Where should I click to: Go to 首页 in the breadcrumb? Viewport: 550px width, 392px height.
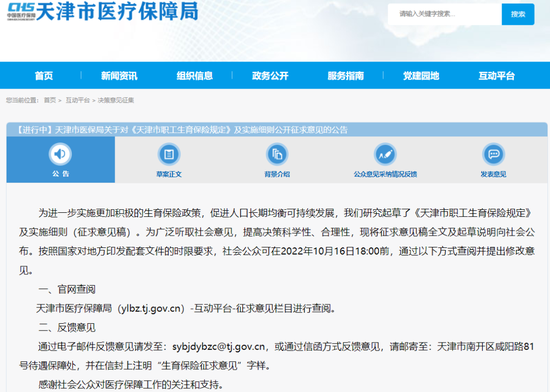(x=50, y=100)
